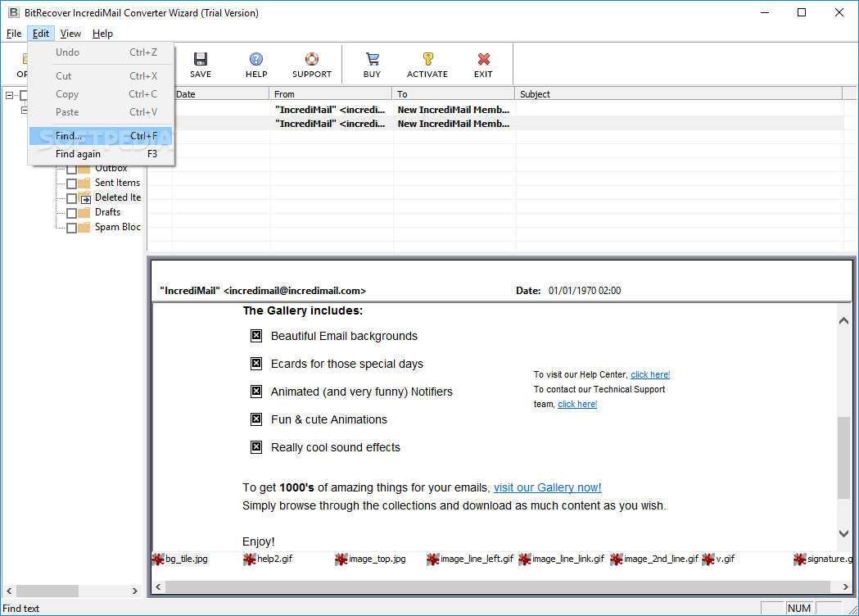The width and height of the screenshot is (859, 616).
Task: Click the Beautiful Email backgrounds list item
Action: coord(344,337)
